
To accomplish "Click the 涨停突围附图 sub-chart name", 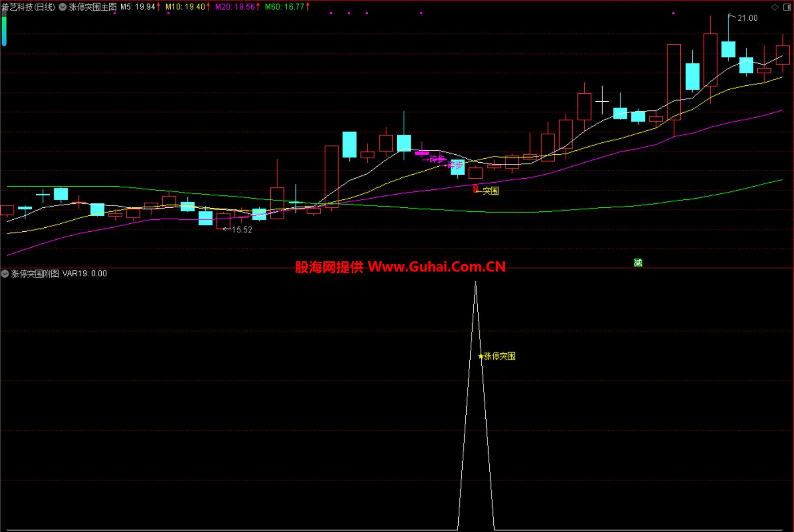I will click(x=35, y=274).
